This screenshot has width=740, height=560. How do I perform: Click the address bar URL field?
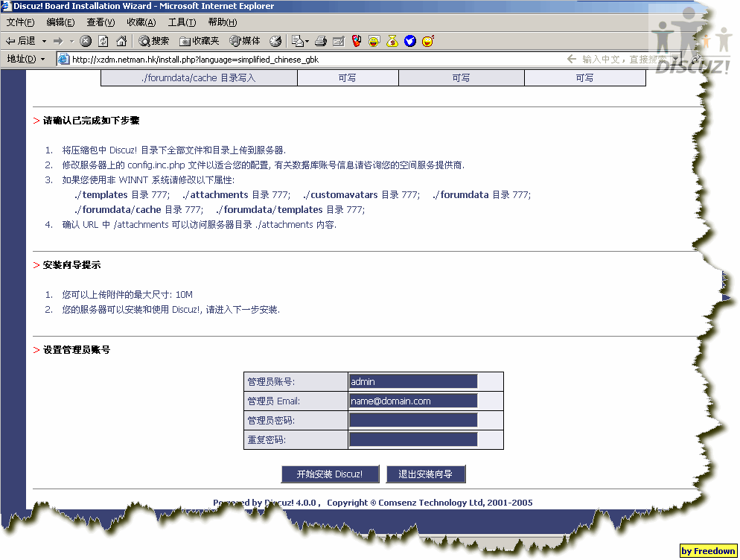click(311, 60)
